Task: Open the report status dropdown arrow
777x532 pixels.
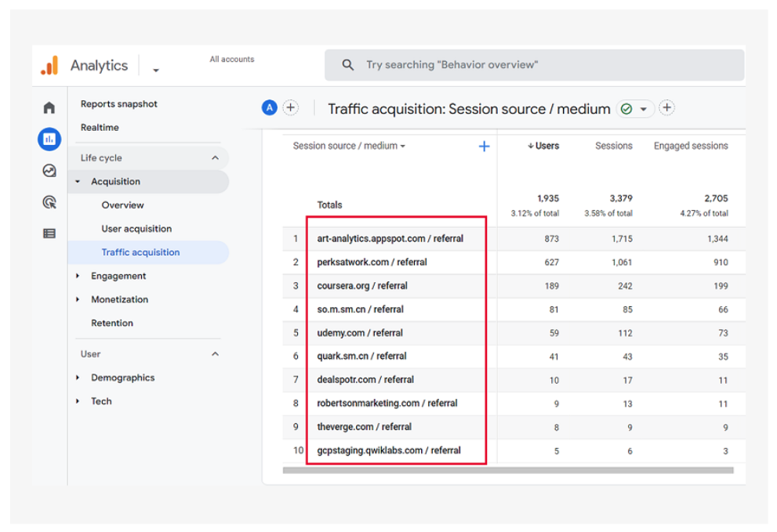Action: (643, 109)
